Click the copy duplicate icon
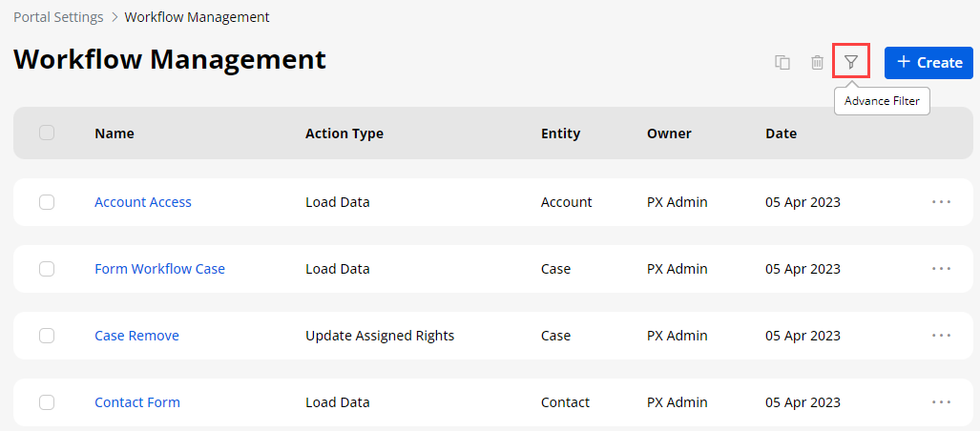This screenshot has width=980, height=431. click(782, 63)
